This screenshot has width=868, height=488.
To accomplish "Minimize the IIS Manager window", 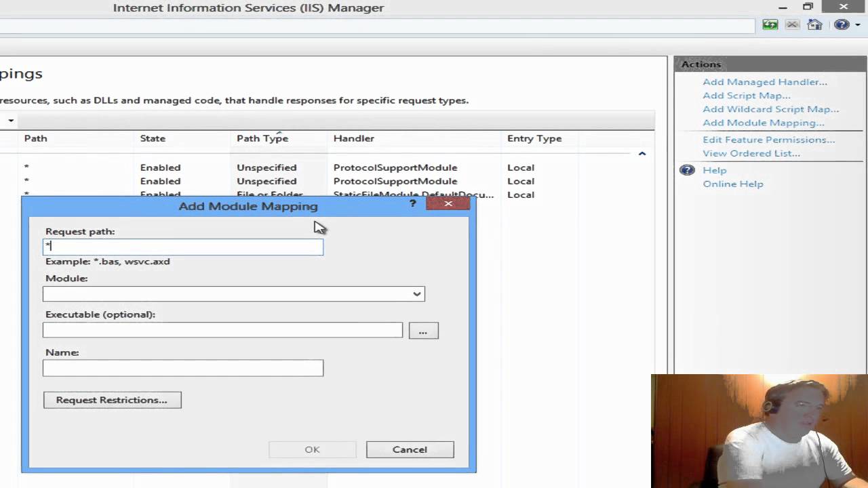I will click(783, 7).
